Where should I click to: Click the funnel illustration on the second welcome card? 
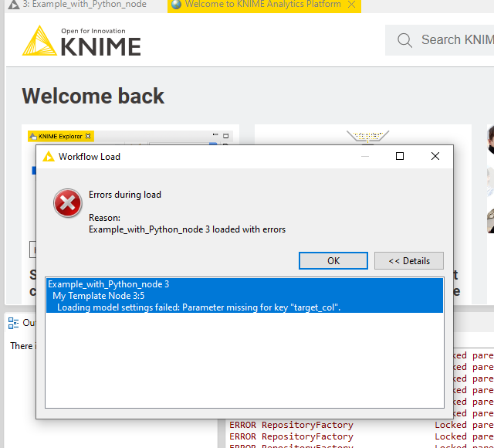click(367, 137)
